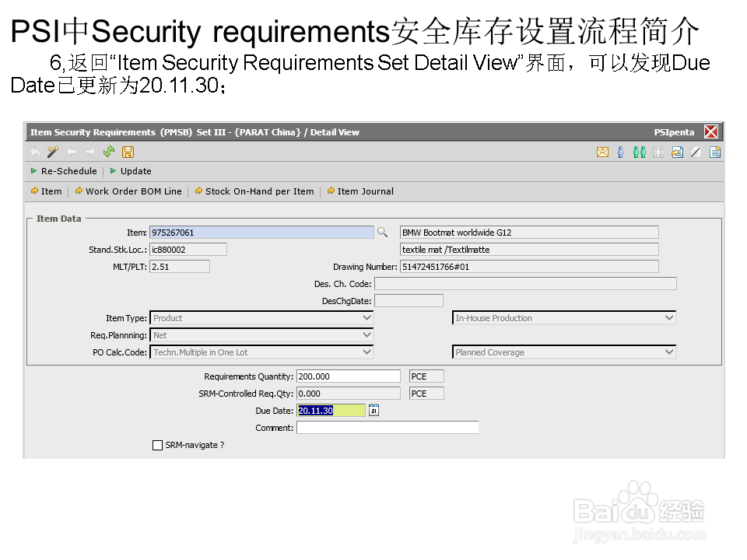Click the PCE unit beside Requirements Quantity

point(426,376)
